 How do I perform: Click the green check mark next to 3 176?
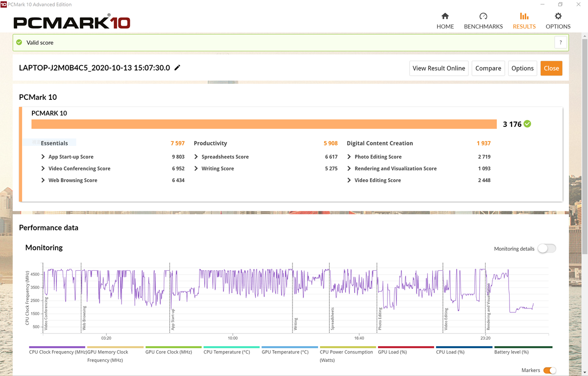527,124
